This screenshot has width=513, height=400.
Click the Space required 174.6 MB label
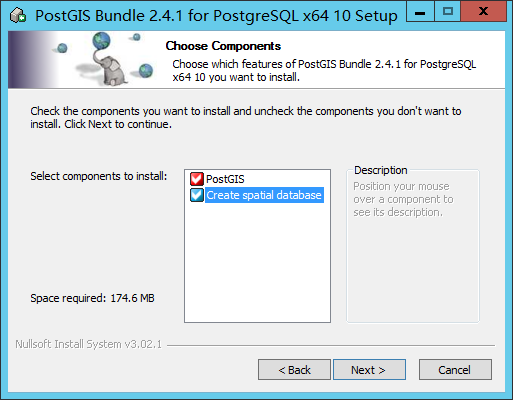tap(92, 298)
